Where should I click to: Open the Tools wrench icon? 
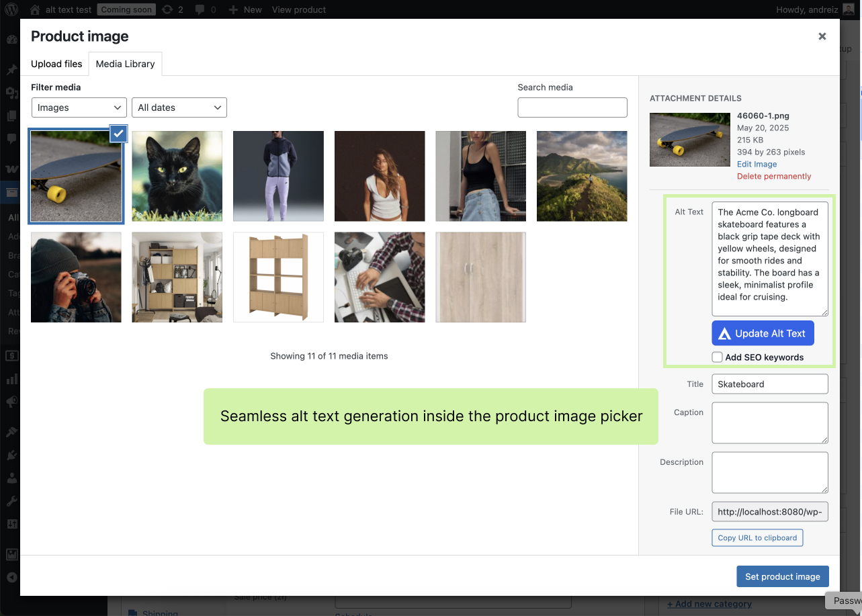(11, 501)
